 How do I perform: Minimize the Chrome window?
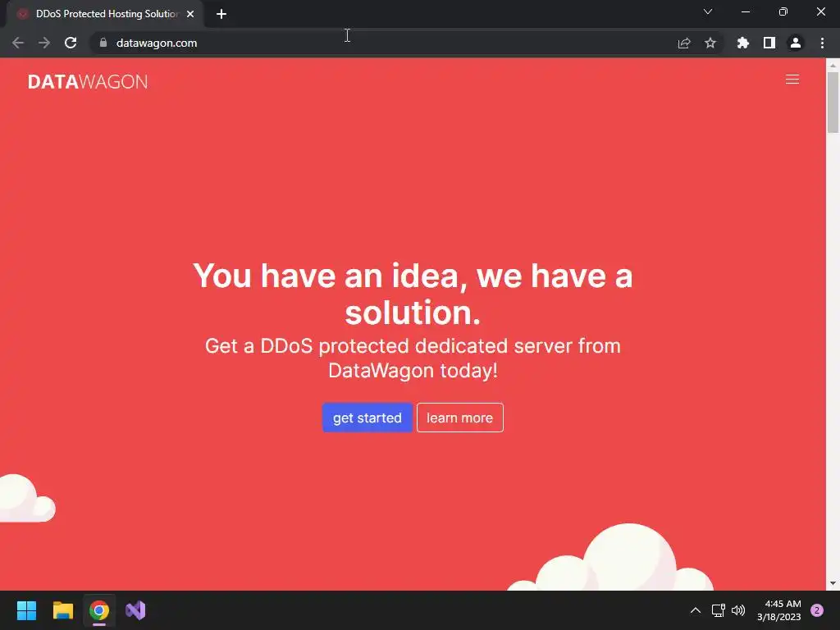(x=745, y=11)
